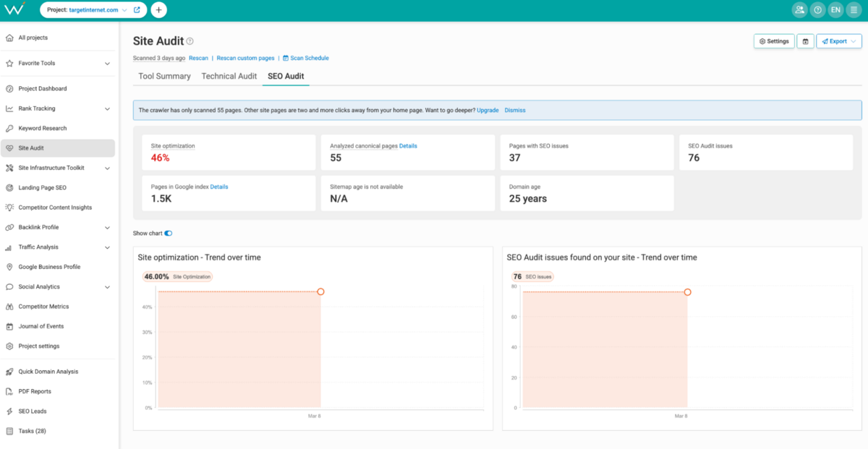Click Rescan custom pages link
The image size is (868, 449).
pos(246,58)
